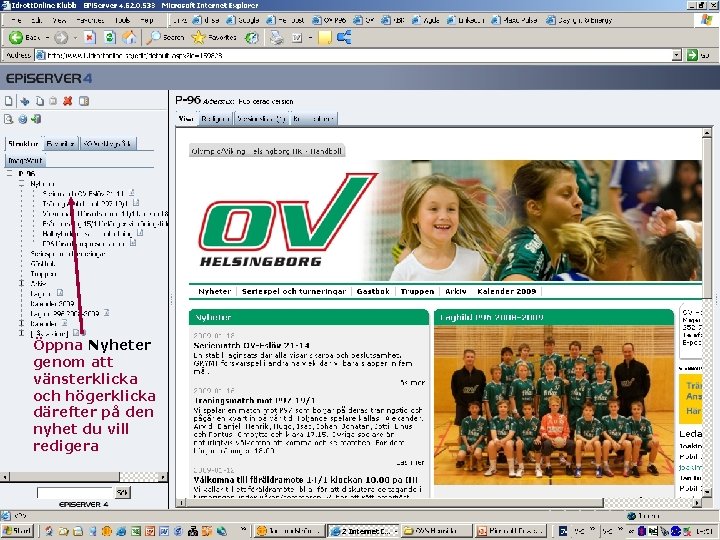
Task: Open the Tools menu
Action: (123, 20)
